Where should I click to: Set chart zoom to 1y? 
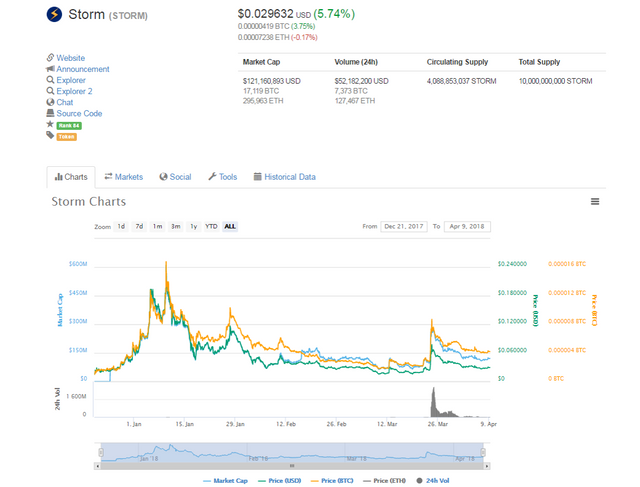coord(193,227)
